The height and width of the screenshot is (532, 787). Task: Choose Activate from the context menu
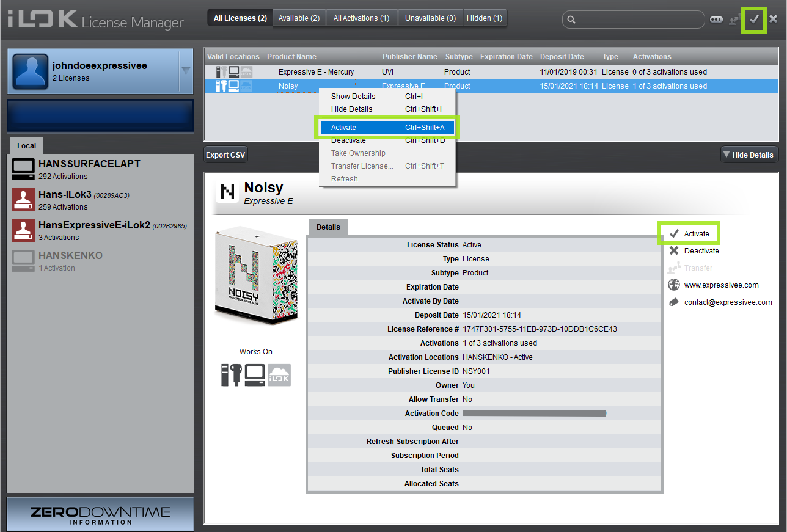click(x=387, y=128)
